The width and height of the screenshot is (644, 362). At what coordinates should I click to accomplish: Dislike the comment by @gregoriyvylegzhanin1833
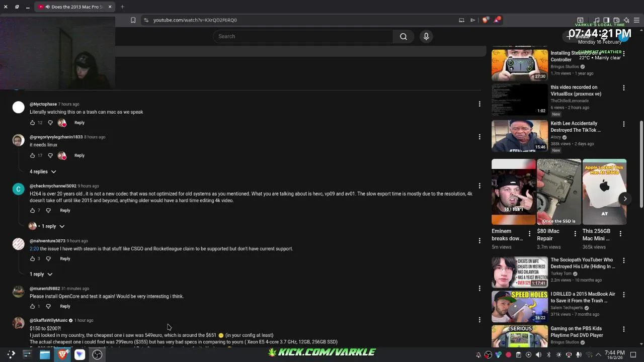tap(50, 155)
